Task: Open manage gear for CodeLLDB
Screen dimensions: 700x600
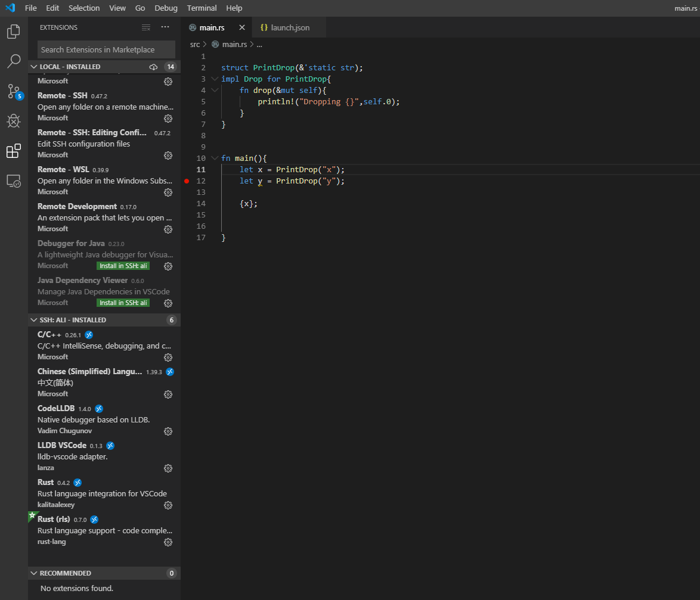Action: click(x=168, y=431)
